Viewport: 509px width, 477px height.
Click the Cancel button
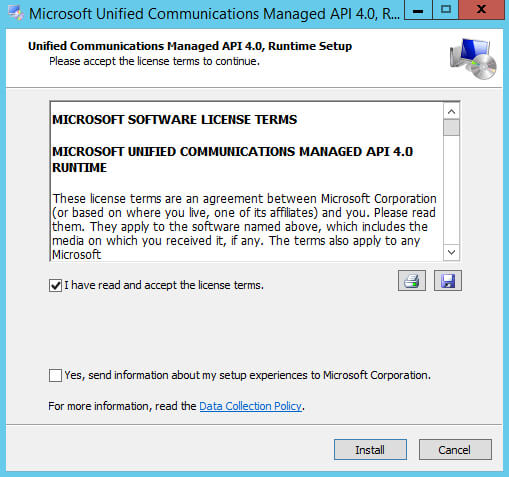click(x=455, y=450)
